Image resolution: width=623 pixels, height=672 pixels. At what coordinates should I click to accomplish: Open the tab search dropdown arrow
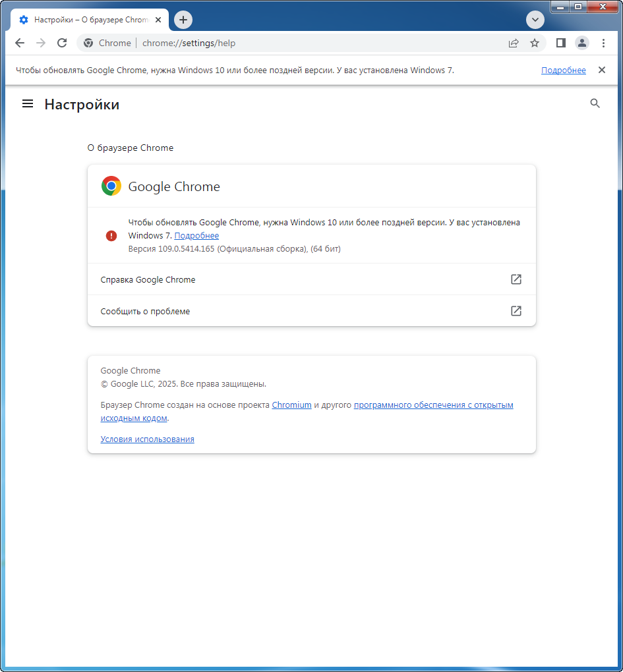tap(535, 20)
